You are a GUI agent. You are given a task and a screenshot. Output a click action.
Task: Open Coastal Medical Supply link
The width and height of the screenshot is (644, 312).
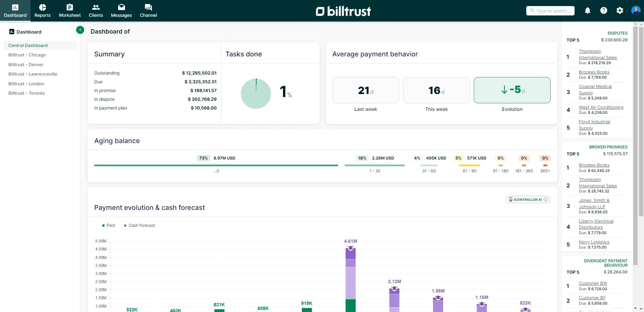point(595,90)
